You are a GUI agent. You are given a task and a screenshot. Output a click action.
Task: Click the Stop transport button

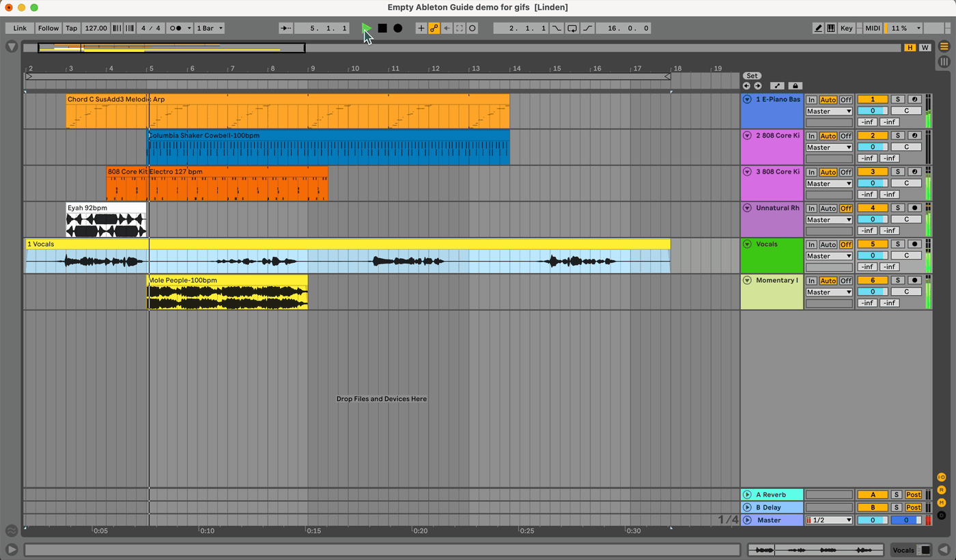point(382,28)
